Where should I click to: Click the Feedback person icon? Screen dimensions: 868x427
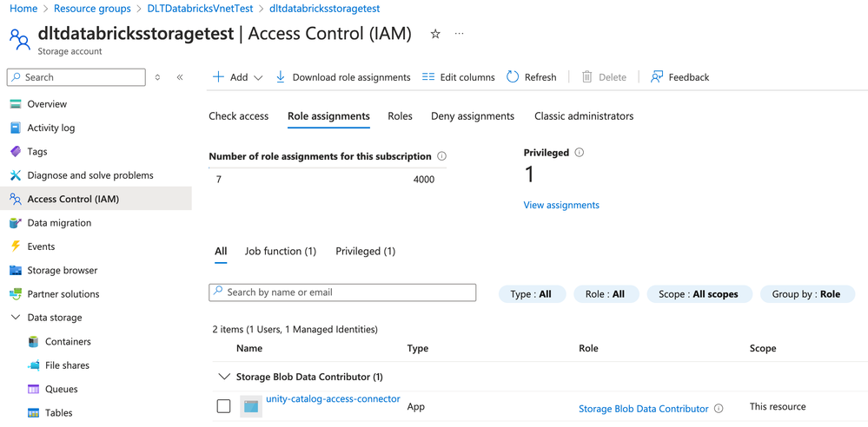pos(657,77)
